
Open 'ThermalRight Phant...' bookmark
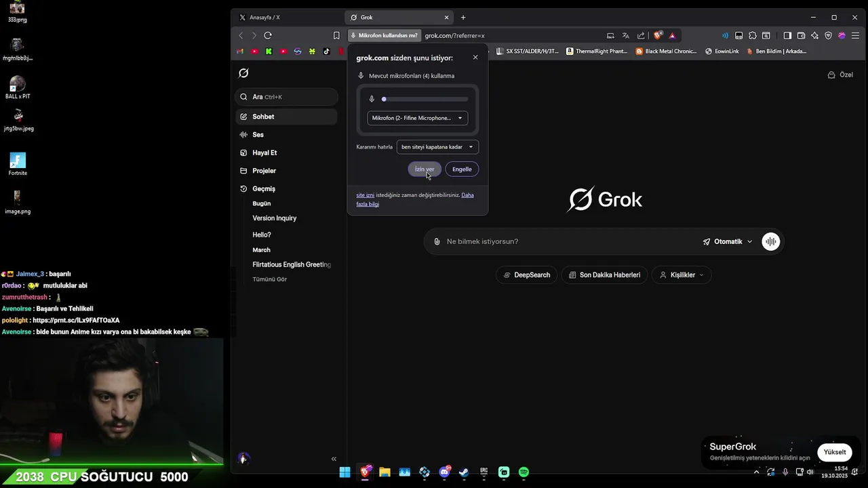(x=597, y=51)
